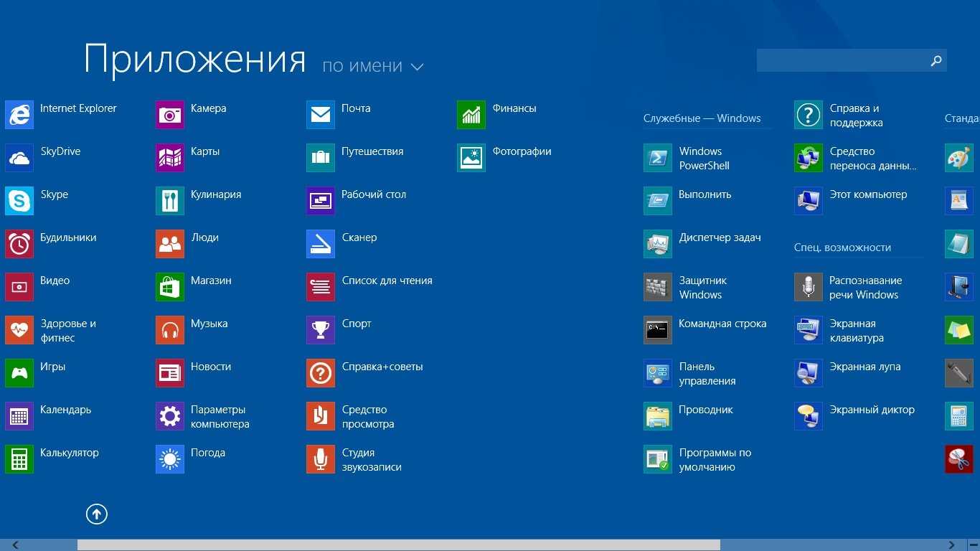Open Средство переноса данных icon

809,158
